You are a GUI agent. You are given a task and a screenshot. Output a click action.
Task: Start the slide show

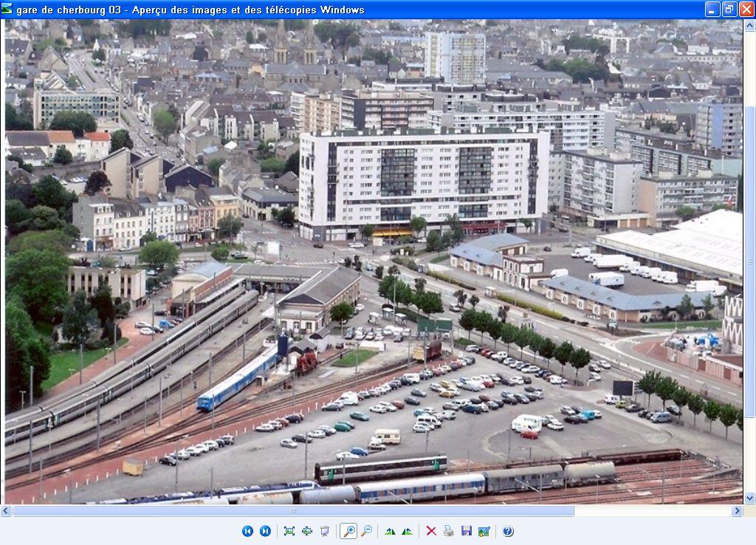click(324, 531)
